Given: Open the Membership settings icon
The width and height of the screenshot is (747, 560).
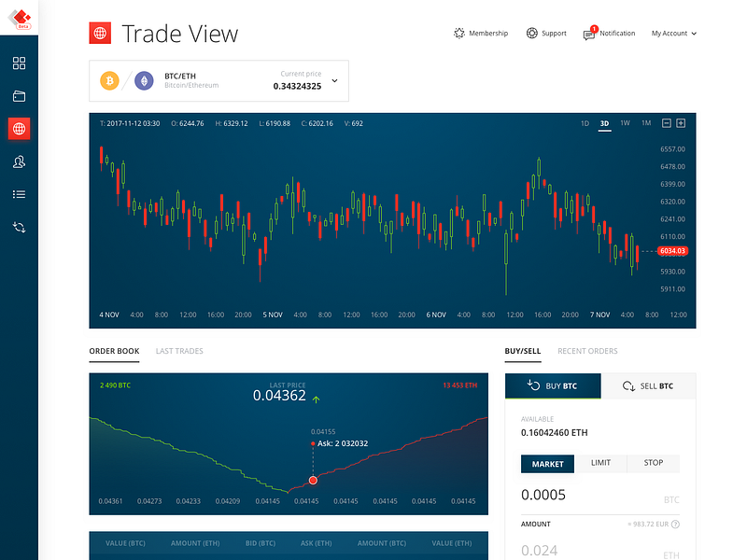Looking at the screenshot, I should coord(458,32).
